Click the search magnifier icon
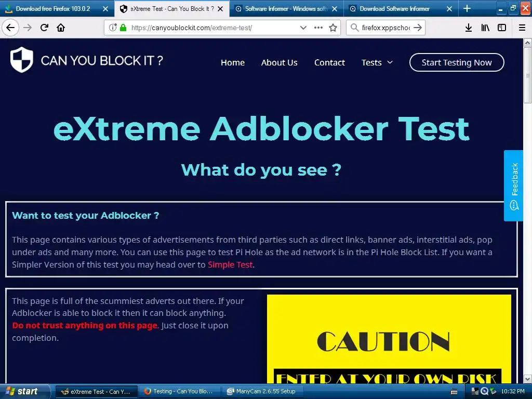This screenshot has width=532, height=399. click(x=354, y=28)
